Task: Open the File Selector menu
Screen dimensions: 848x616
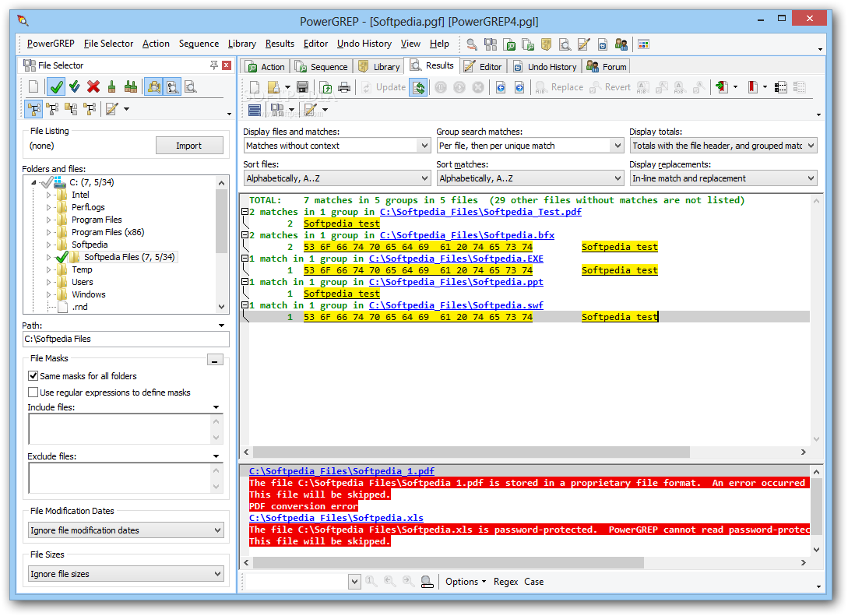Action: [108, 44]
